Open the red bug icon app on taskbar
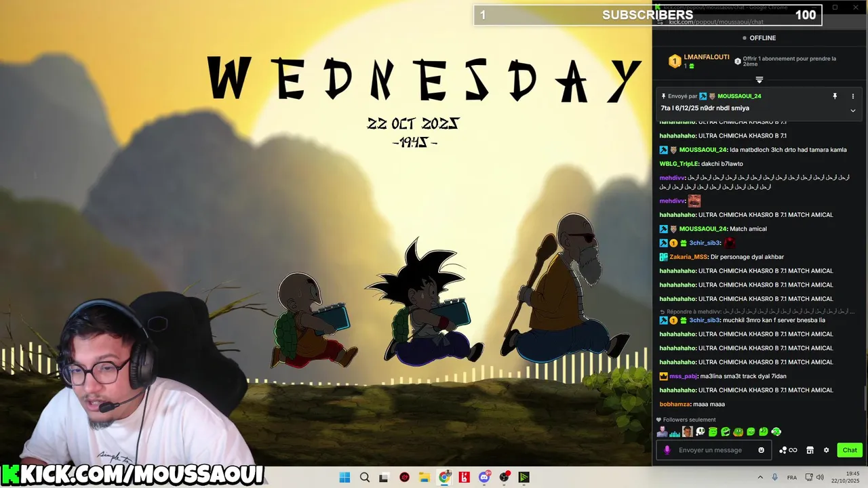Image resolution: width=868 pixels, height=488 pixels. pos(405,477)
